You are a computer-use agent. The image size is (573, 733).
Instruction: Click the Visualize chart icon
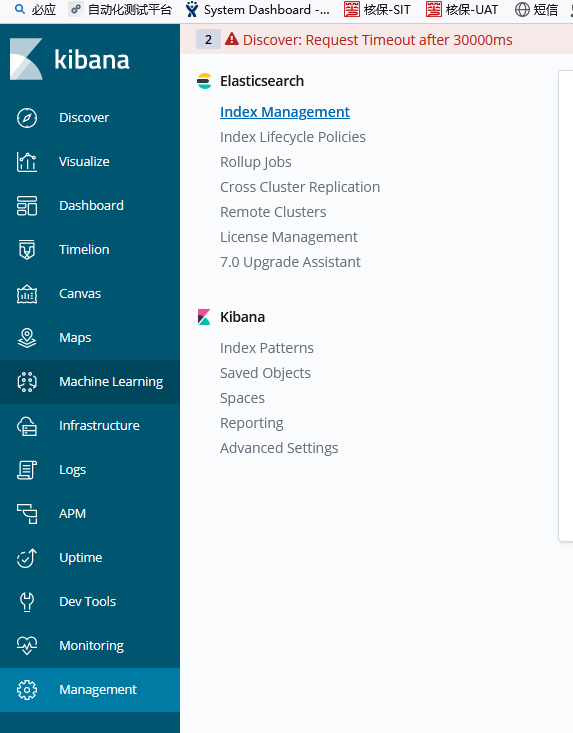[x=27, y=162]
